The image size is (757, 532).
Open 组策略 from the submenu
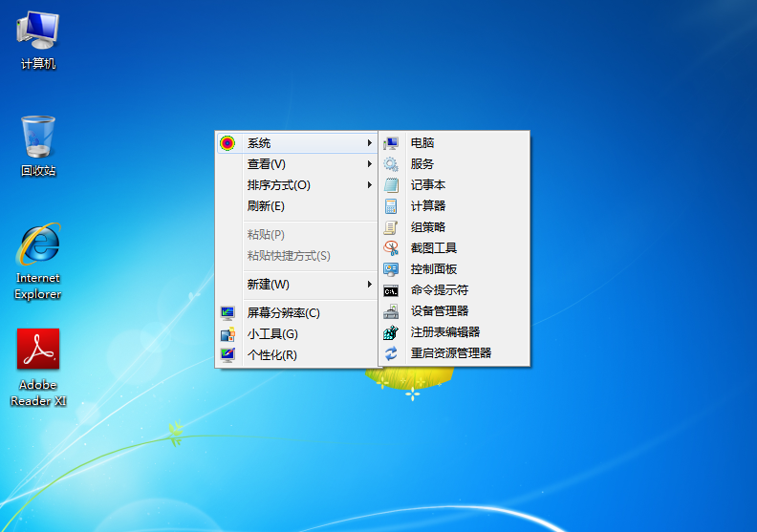454,227
